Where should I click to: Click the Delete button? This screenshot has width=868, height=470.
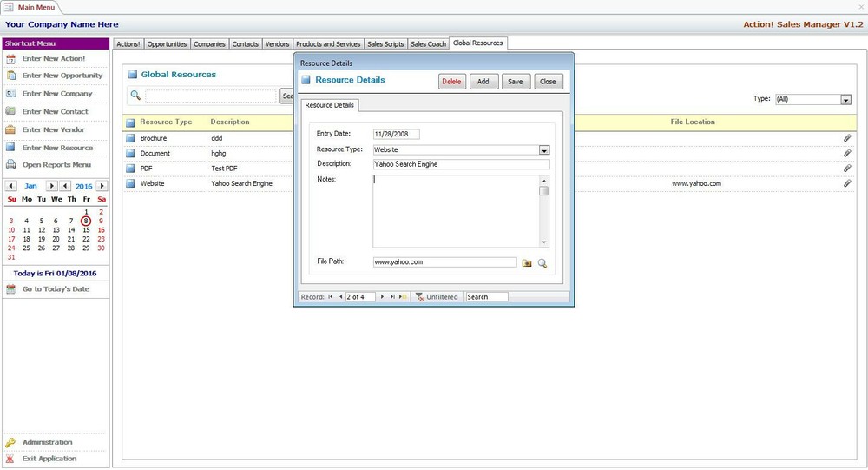point(451,82)
